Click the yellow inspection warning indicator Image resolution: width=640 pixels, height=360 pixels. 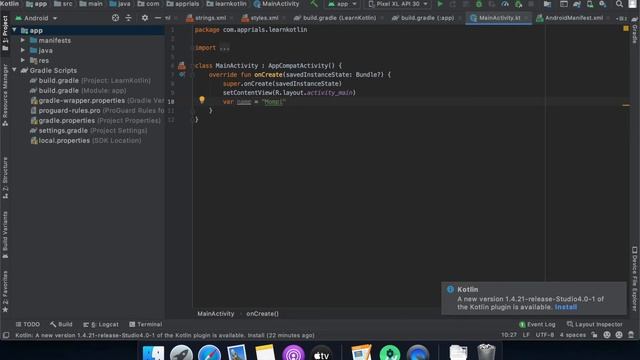pyautogui.click(x=626, y=28)
